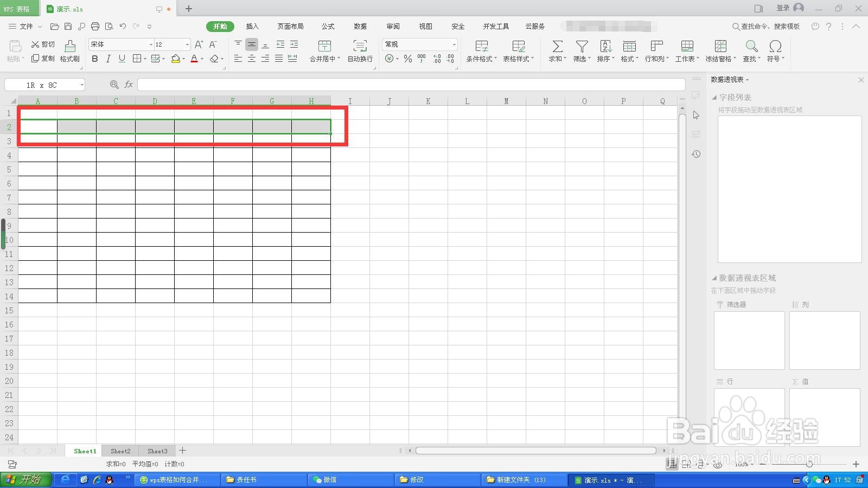Click the Windows 开始 start button

coord(25,479)
